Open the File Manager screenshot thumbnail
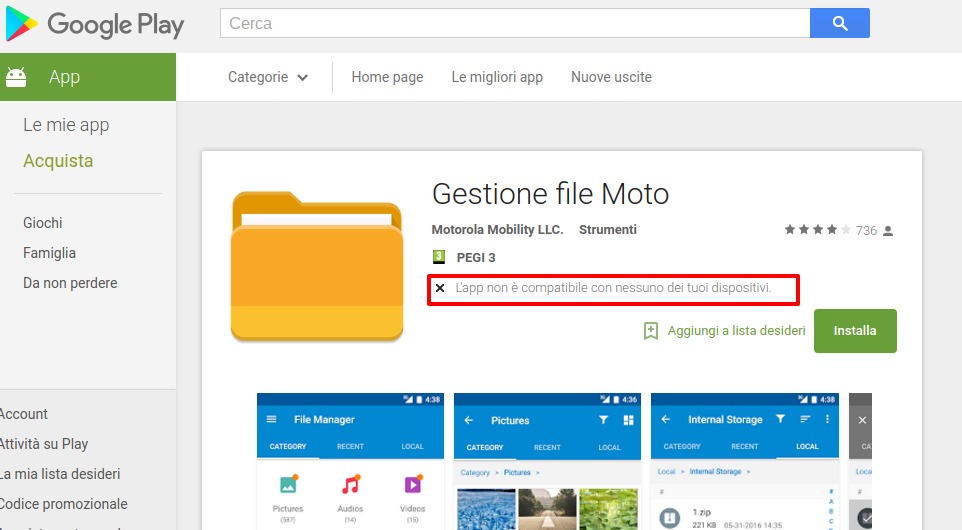 (350, 461)
